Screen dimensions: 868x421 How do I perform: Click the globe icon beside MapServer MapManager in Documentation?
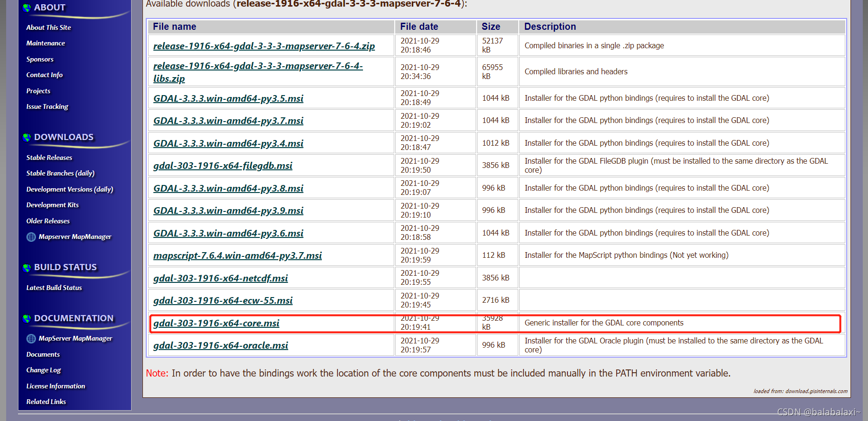coord(31,339)
